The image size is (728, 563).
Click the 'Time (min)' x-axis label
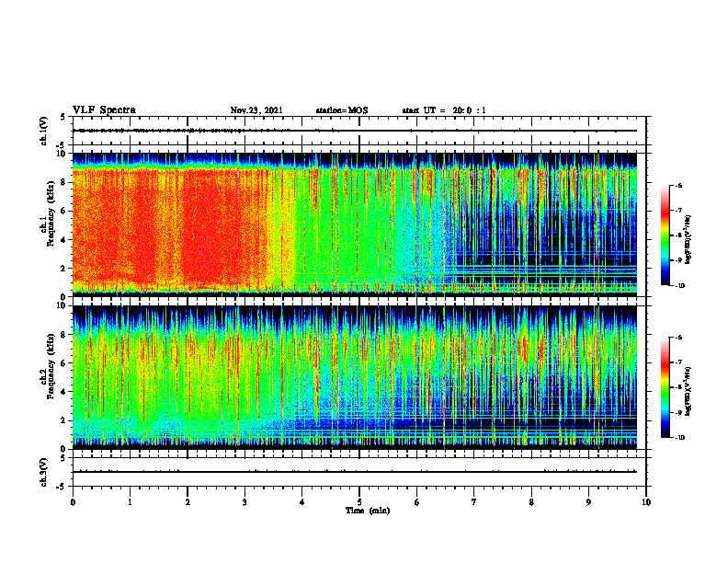368,511
